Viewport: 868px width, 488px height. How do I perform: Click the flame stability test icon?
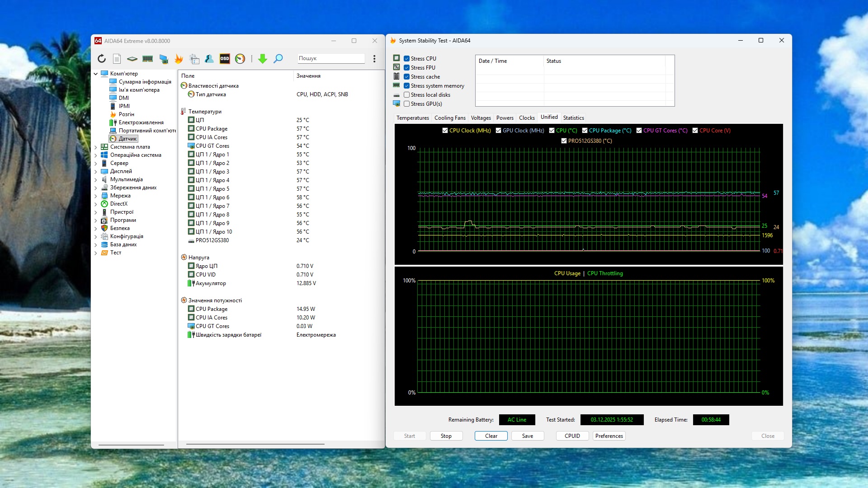[179, 59]
